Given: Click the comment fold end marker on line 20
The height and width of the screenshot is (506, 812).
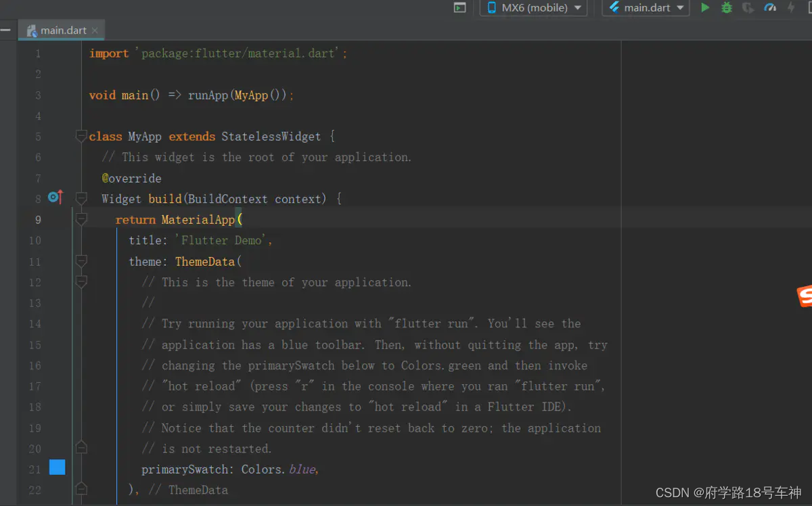Looking at the screenshot, I should 81,447.
